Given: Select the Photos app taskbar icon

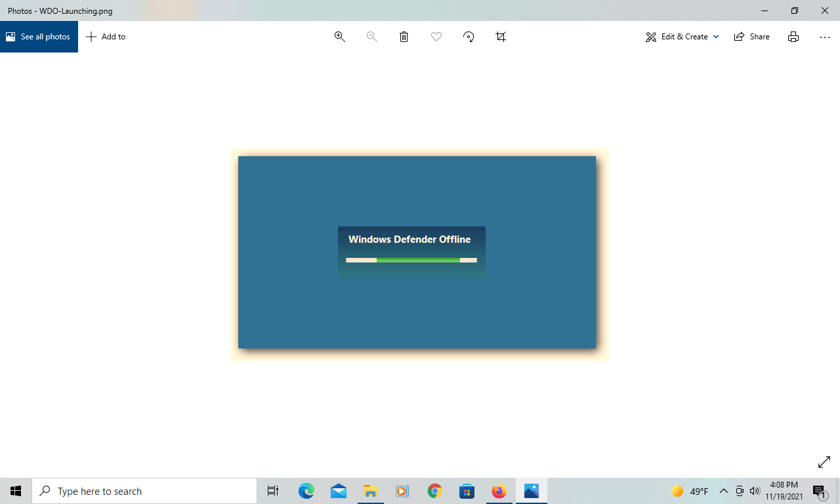Looking at the screenshot, I should [532, 491].
